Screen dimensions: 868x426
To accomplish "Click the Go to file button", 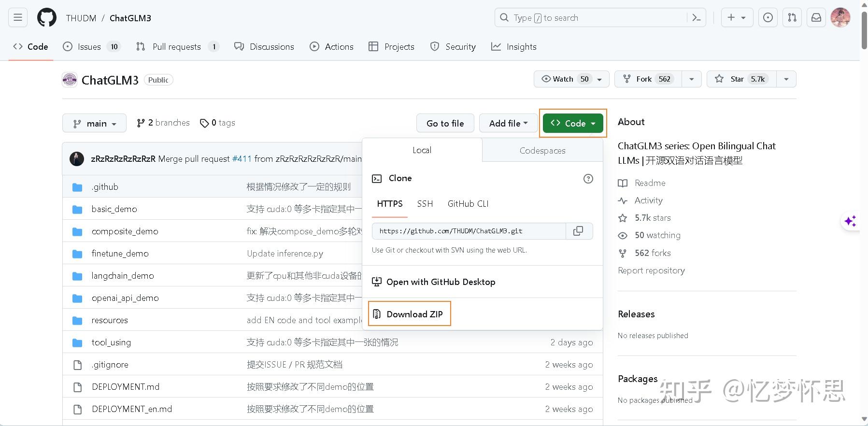I will (445, 123).
